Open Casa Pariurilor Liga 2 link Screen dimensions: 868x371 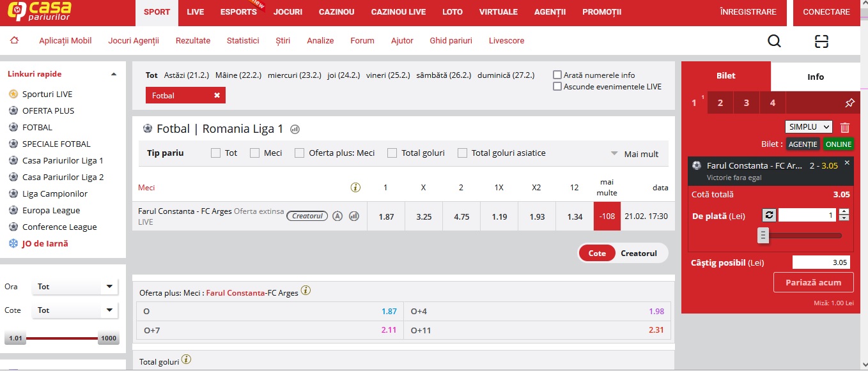[63, 177]
